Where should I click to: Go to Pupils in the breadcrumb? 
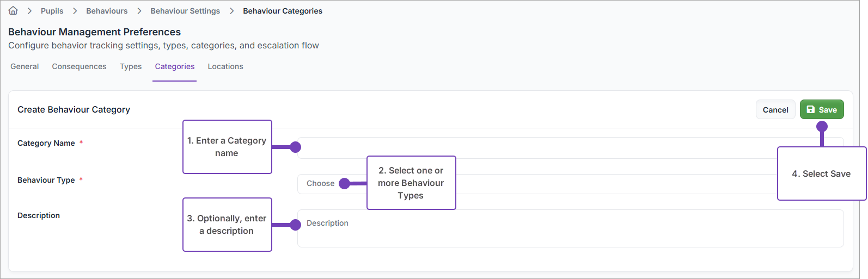[52, 11]
